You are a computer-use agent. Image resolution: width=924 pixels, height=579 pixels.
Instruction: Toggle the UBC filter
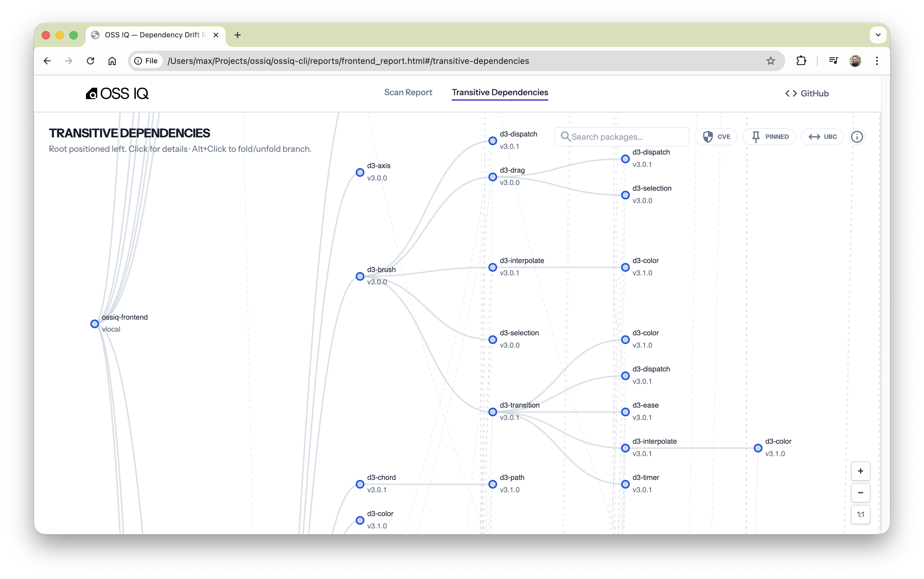pos(822,136)
